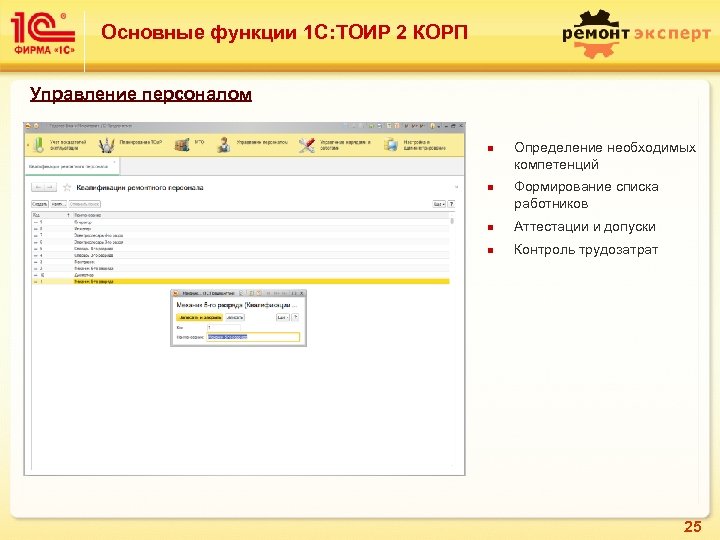The image size is (720, 540).
Task: Open the Еще dropdown in the dialog
Action: [x=282, y=317]
